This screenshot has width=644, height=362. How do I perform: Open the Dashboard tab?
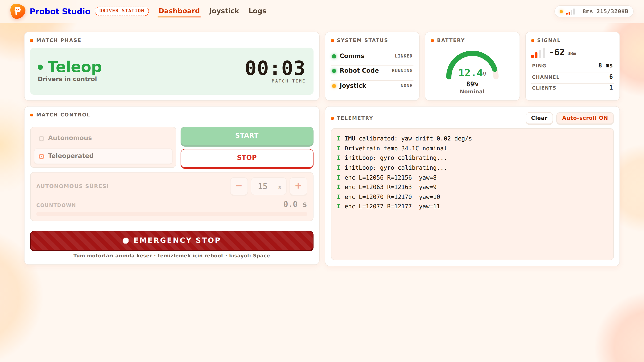click(x=179, y=11)
